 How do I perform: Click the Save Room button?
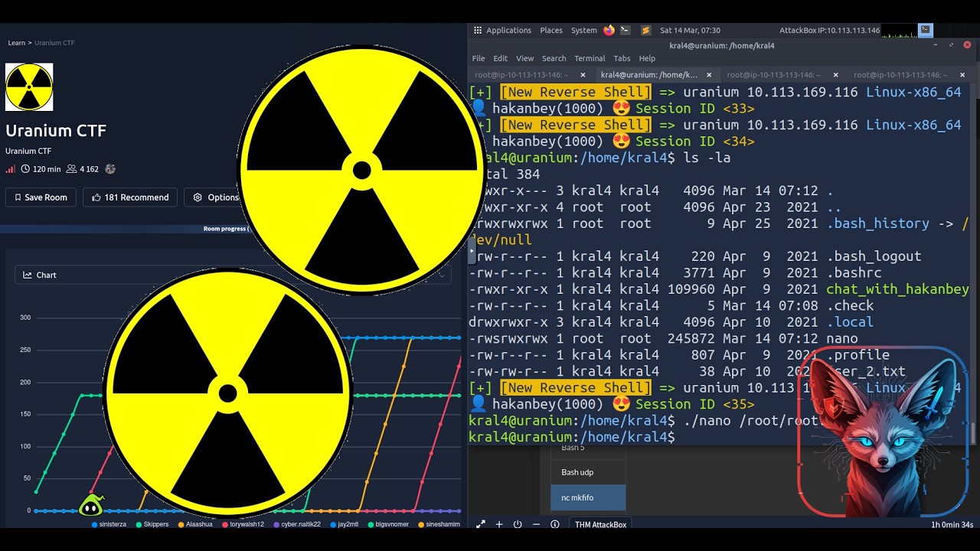[x=40, y=197]
